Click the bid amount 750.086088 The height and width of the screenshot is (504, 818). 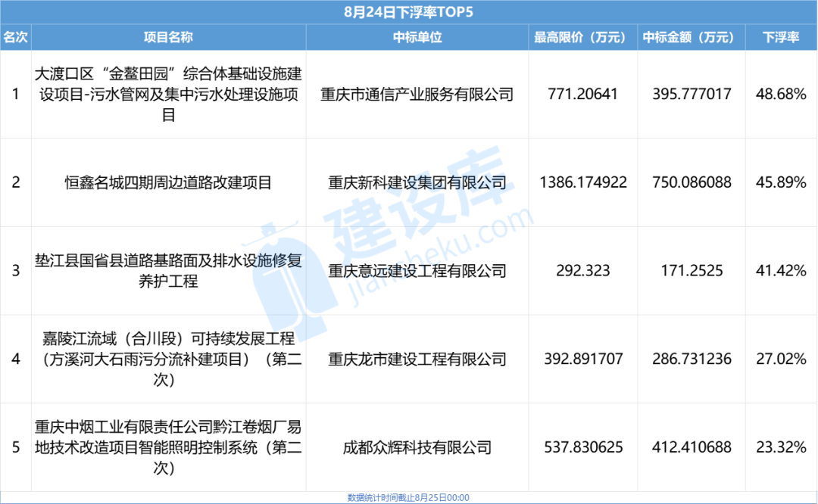(691, 182)
